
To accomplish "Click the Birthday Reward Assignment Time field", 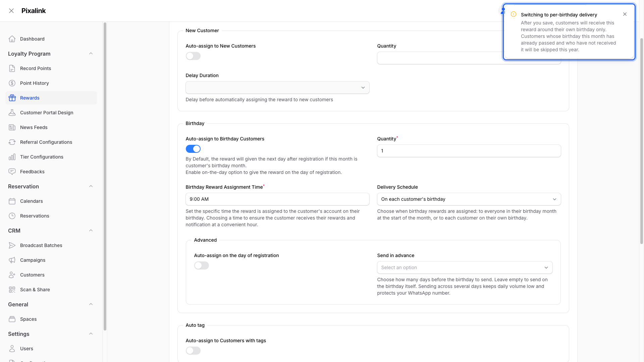I will (277, 199).
